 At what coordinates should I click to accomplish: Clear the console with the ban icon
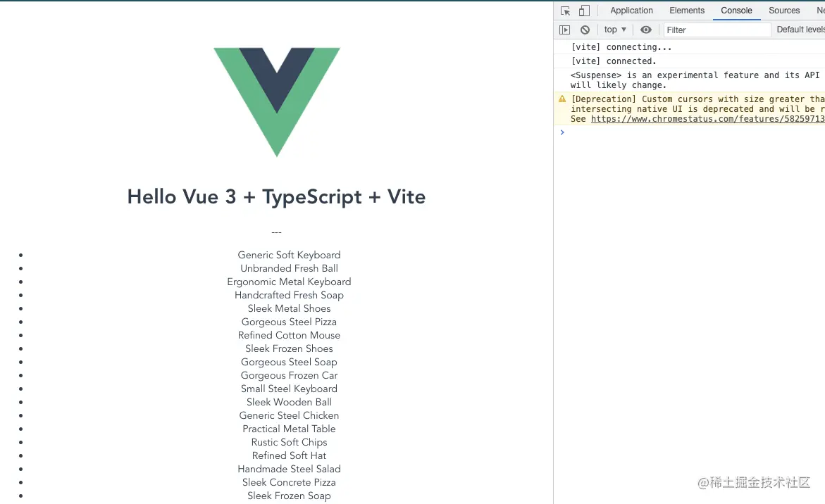point(585,30)
